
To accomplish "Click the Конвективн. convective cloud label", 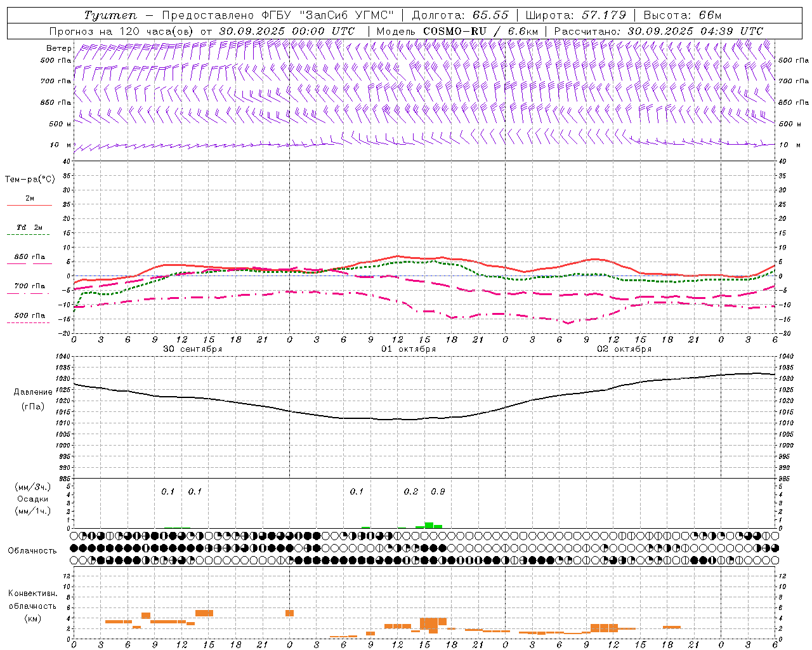I will pos(32,594).
